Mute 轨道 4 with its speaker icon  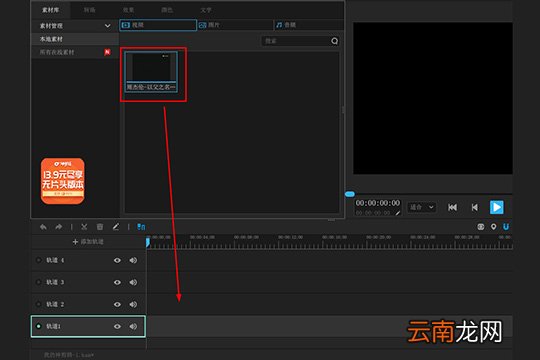133,260
